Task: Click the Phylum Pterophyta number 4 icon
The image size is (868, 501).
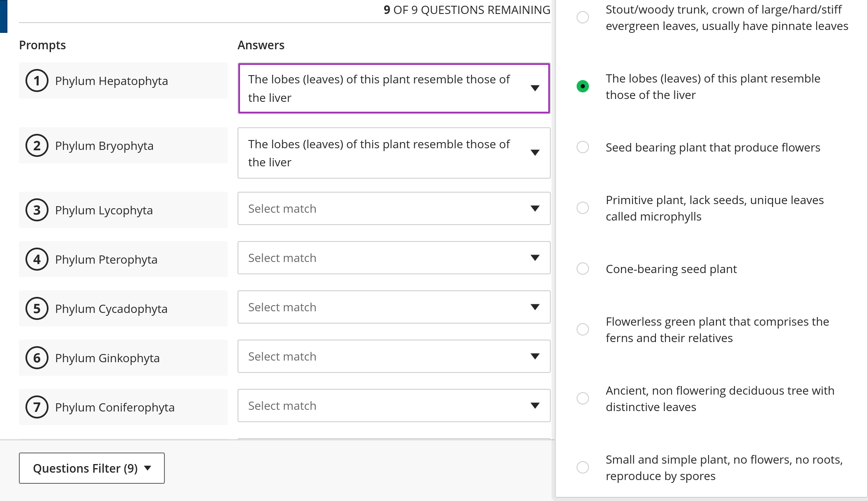Action: (37, 259)
